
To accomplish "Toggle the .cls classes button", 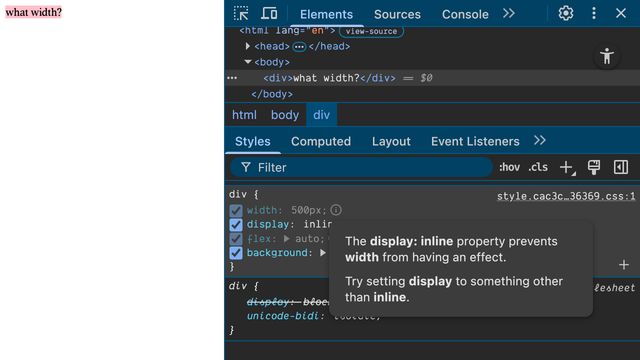I will (x=538, y=167).
